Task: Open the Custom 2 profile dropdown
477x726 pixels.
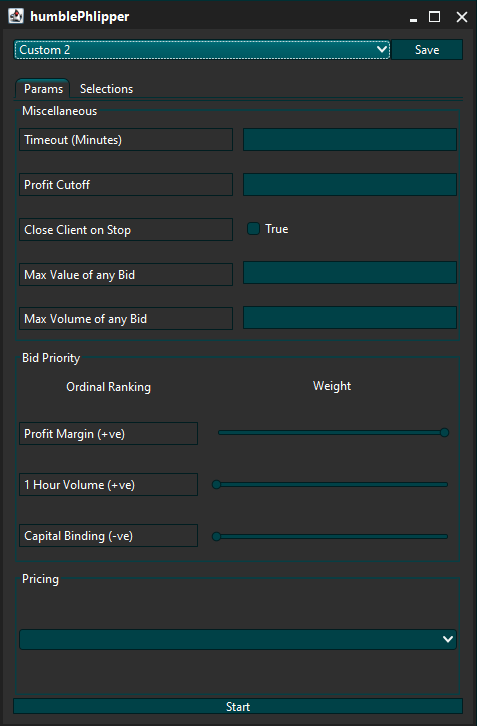Action: 202,50
